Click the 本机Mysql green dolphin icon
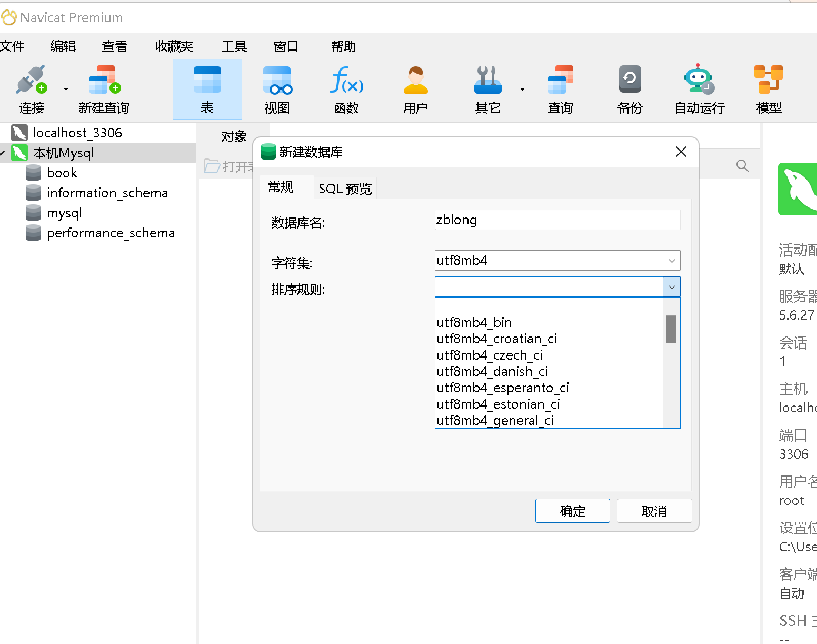This screenshot has width=817, height=644. 19,153
